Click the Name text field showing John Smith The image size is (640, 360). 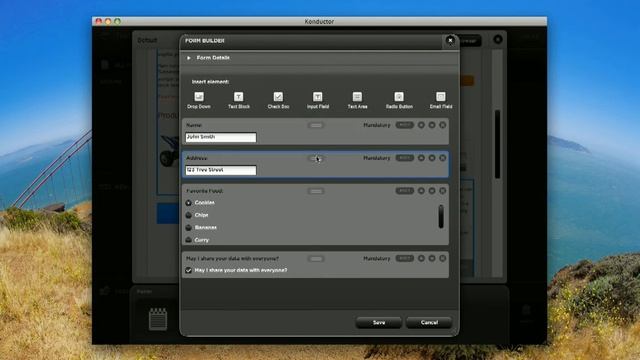click(221, 137)
